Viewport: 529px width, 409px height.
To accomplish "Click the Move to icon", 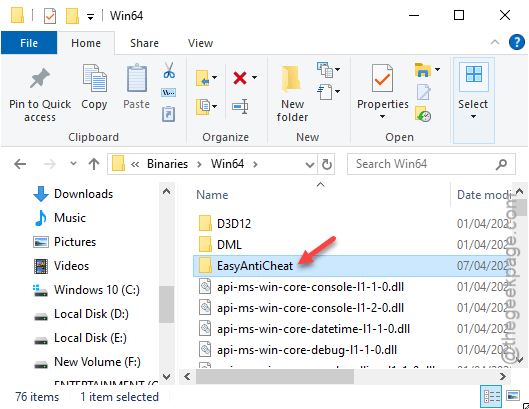I will pos(203,78).
